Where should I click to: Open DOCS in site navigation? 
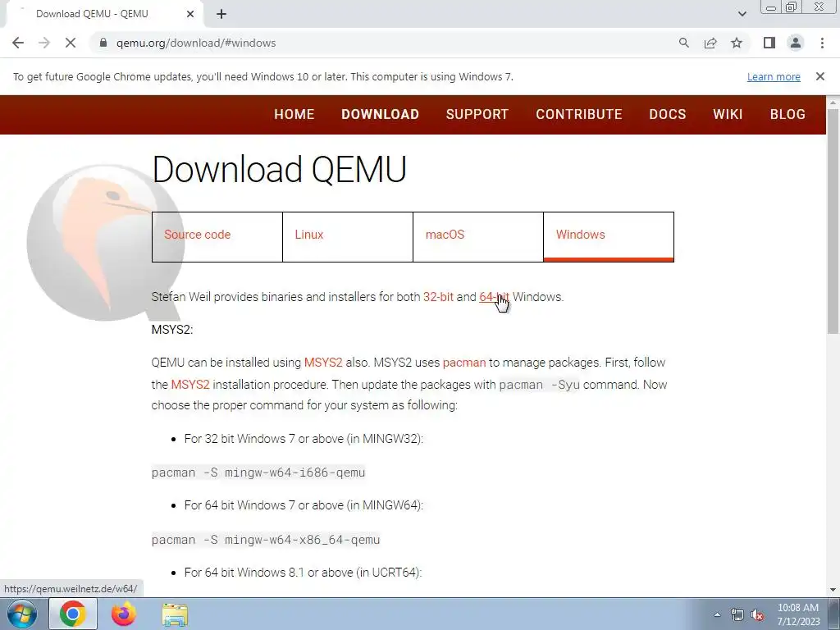(x=668, y=114)
